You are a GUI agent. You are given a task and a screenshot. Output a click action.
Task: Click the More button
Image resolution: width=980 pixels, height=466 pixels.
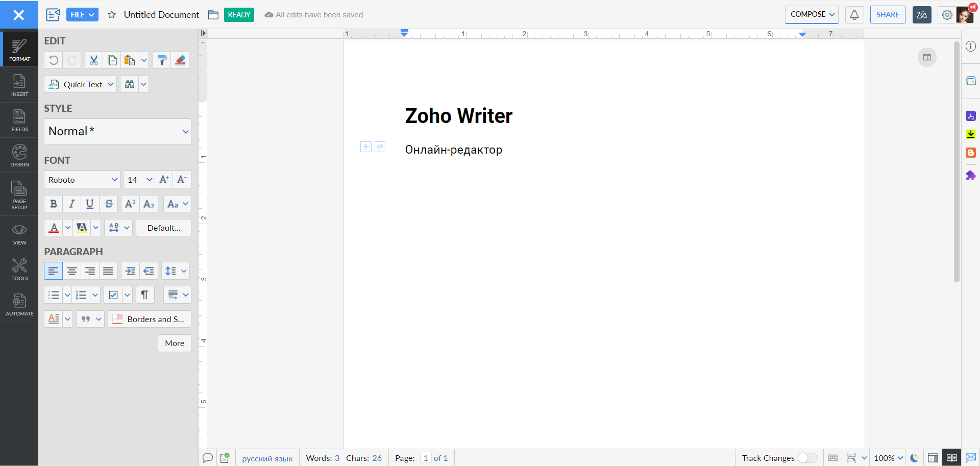tap(175, 343)
